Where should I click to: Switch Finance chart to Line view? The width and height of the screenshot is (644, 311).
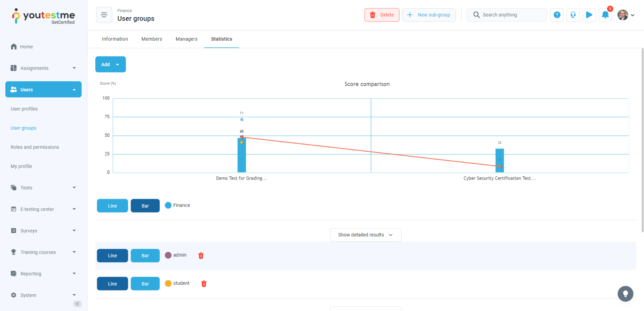click(112, 206)
